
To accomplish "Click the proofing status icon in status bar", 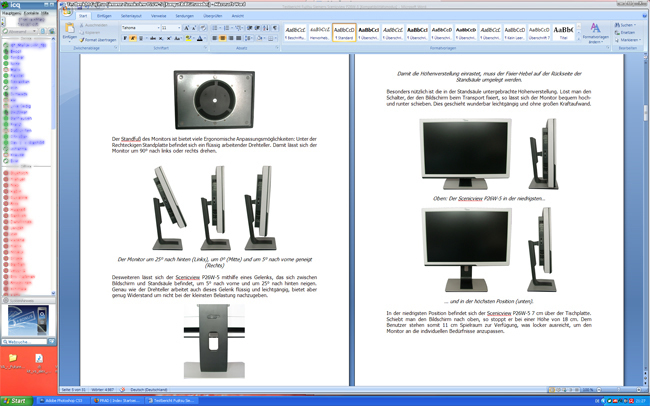I will pyautogui.click(x=122, y=389).
